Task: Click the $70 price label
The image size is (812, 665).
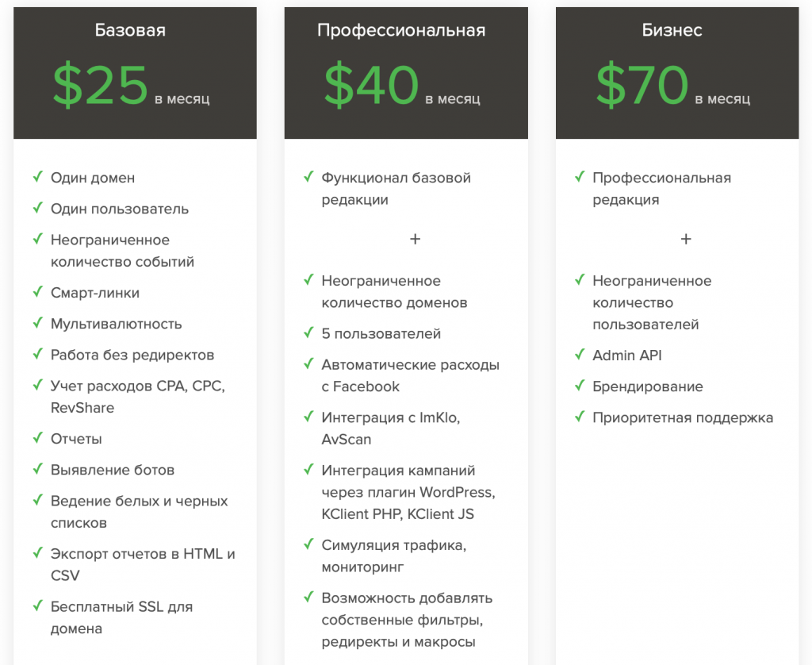Action: coord(642,84)
